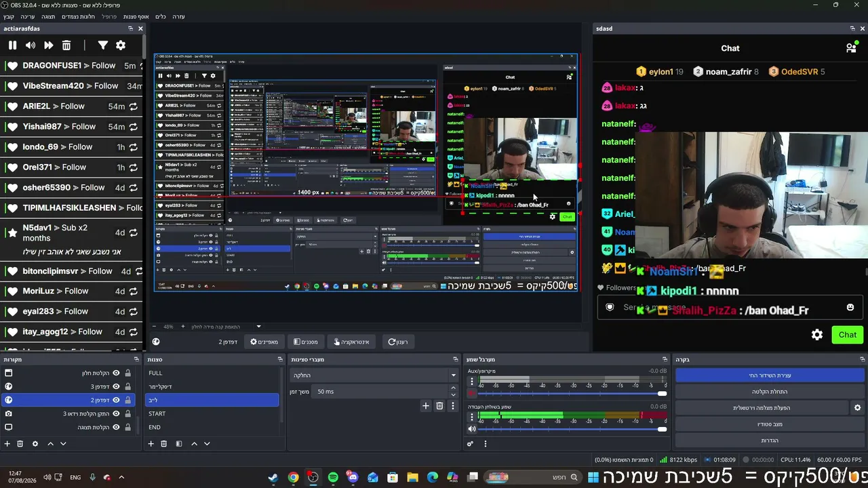Toggle visibility of הקלטת חלון source
The image size is (868, 488).
tap(116, 373)
